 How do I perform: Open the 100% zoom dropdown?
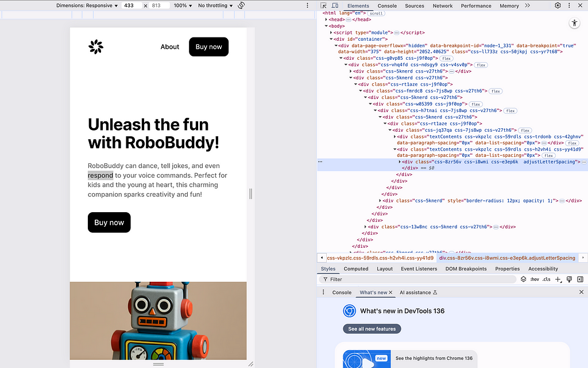(x=183, y=6)
